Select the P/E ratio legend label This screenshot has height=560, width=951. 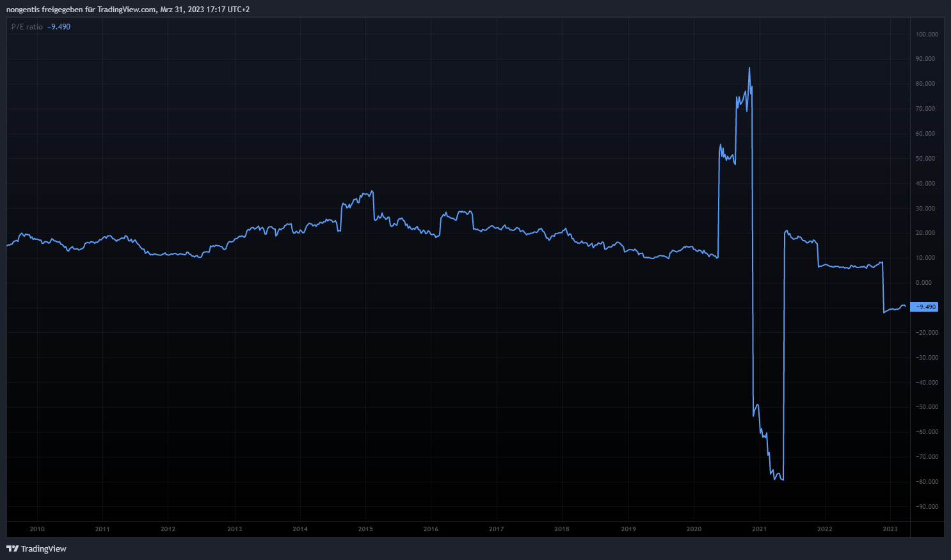(27, 27)
